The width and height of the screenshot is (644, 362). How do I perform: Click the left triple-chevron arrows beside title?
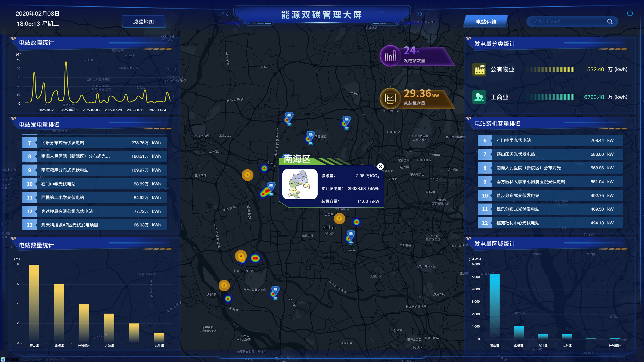tap(223, 14)
